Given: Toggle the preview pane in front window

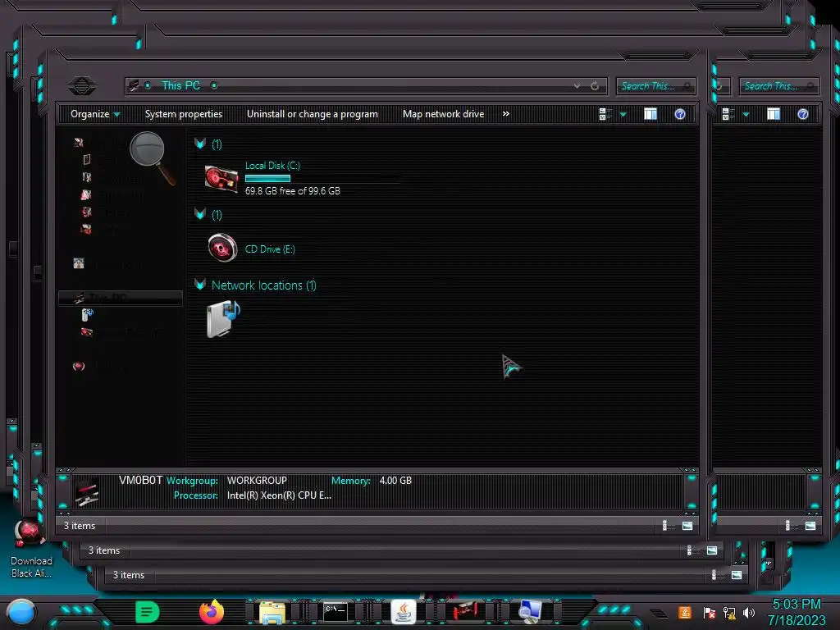Looking at the screenshot, I should click(651, 114).
